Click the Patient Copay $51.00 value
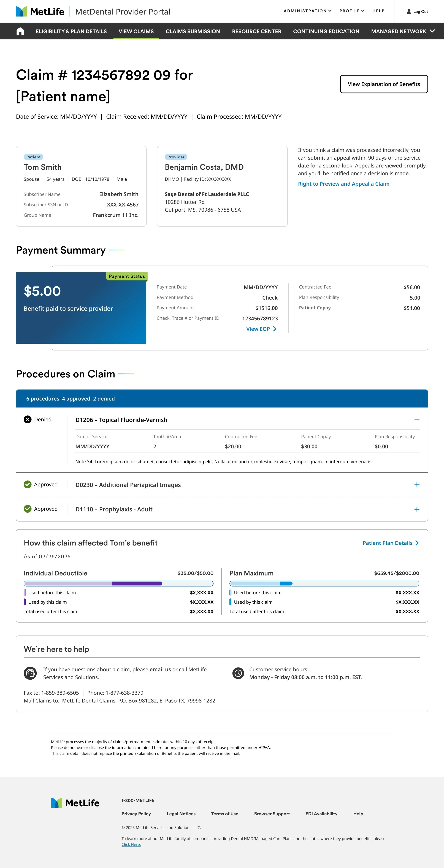 [412, 308]
